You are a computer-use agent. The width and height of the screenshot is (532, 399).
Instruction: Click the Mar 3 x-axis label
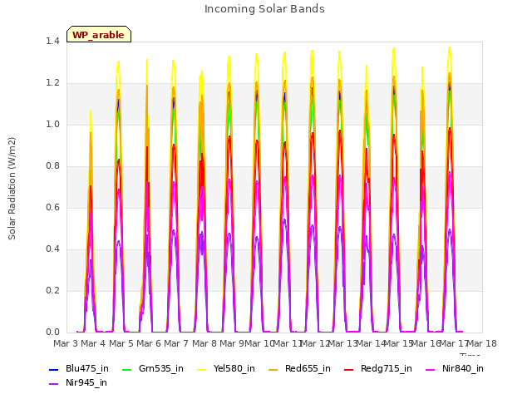(x=66, y=343)
